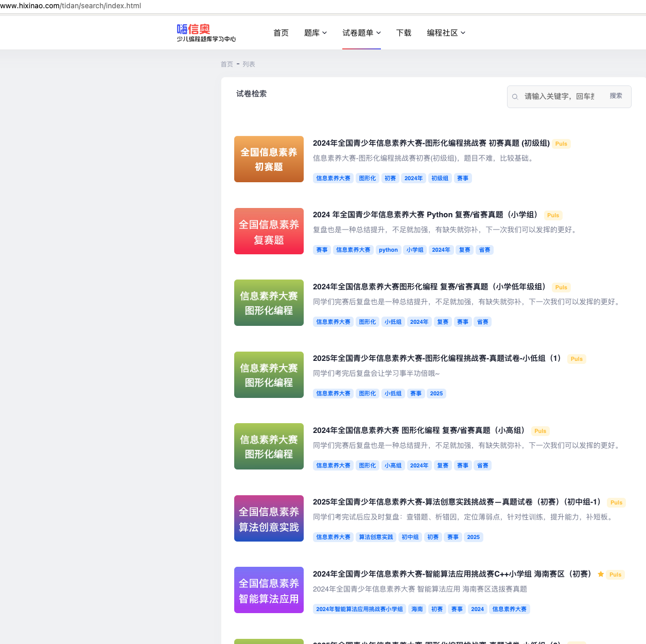Click the 2025 tag on the 小低组（1）entry

click(437, 394)
